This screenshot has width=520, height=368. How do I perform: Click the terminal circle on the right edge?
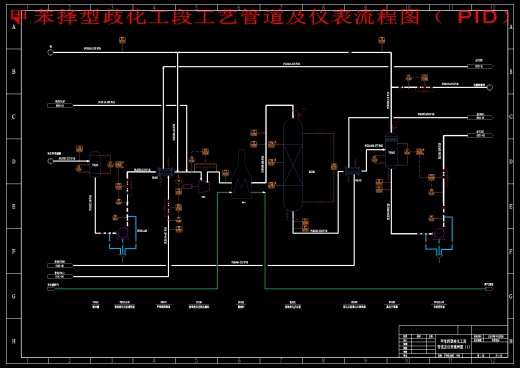[x=490, y=87]
